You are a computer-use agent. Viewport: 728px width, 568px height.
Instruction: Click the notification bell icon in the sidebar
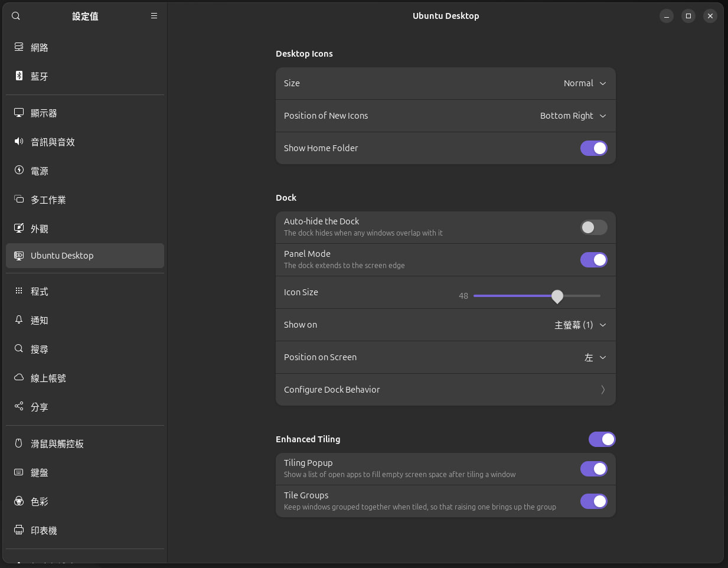click(x=19, y=319)
